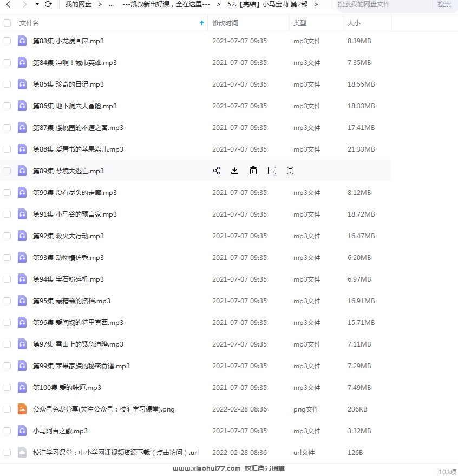Image resolution: width=458 pixels, height=476 pixels.
Task: Open file 第86集 地下洞穴大冒险.mp3
Action: [75, 106]
